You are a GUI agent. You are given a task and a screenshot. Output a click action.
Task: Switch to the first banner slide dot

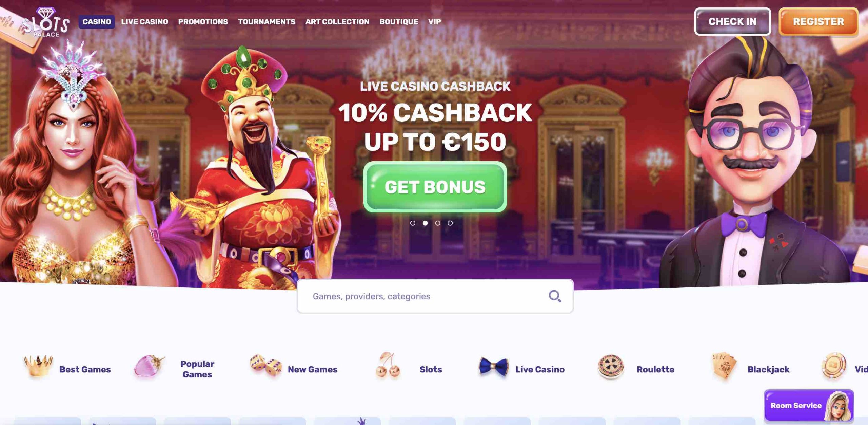pos(413,223)
